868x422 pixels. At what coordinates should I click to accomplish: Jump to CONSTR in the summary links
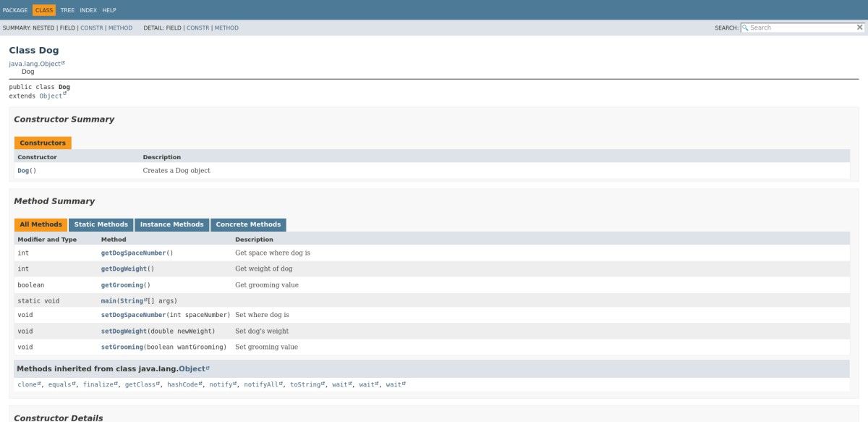click(91, 28)
